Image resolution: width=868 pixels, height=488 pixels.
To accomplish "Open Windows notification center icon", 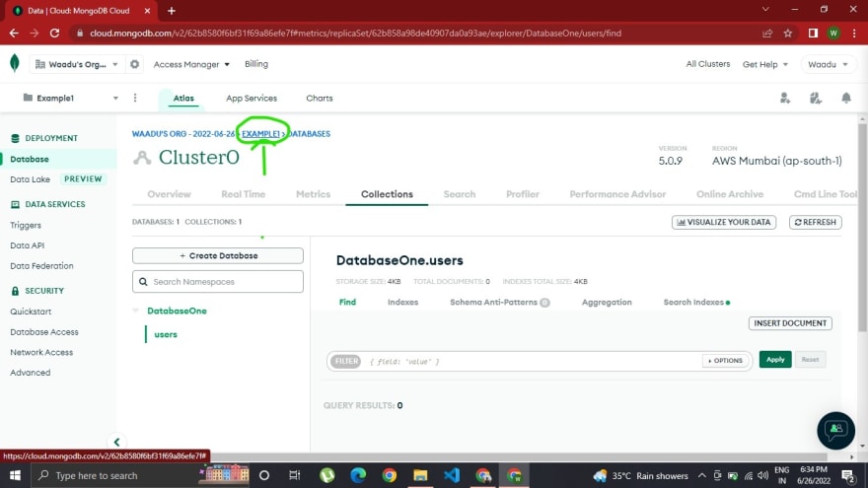I will tap(847, 475).
